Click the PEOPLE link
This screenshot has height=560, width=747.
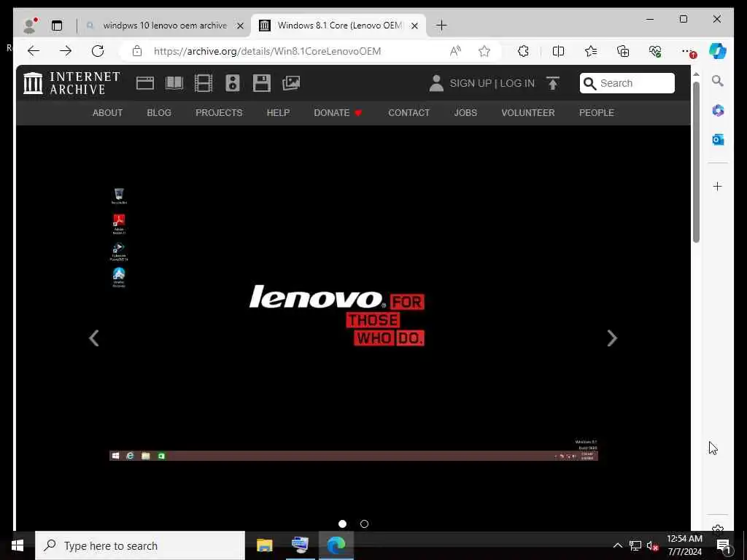point(597,113)
